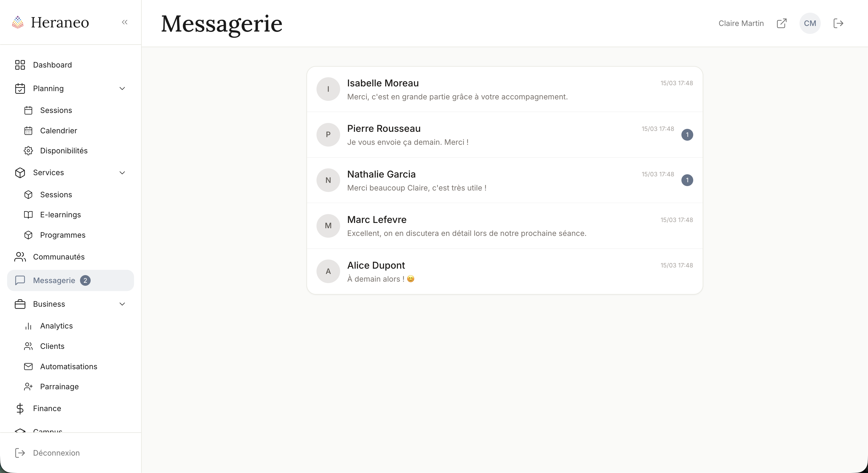Go to the Dashboard menu item
Screen dimensions: 868x473
point(53,65)
